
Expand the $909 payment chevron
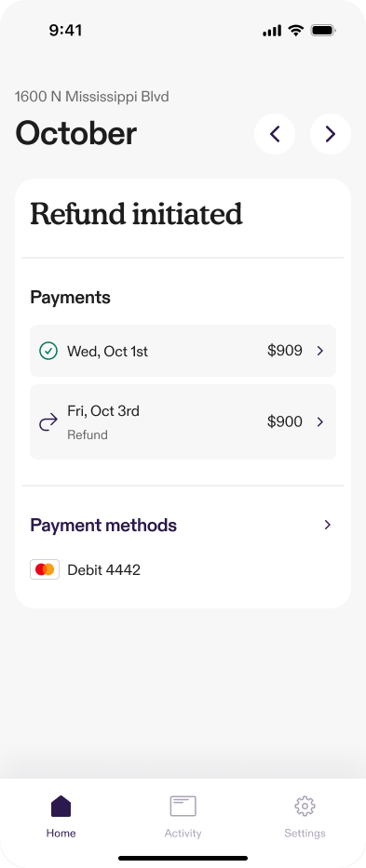coord(320,351)
